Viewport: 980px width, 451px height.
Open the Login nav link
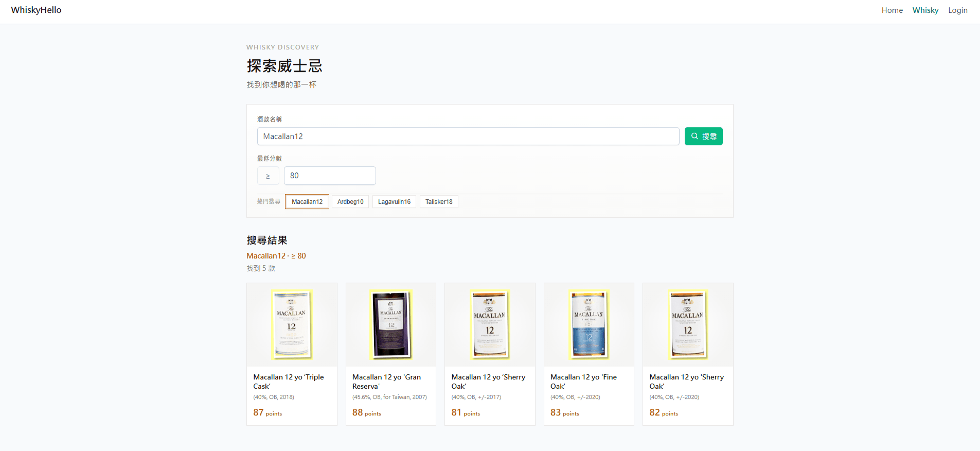[x=957, y=10]
